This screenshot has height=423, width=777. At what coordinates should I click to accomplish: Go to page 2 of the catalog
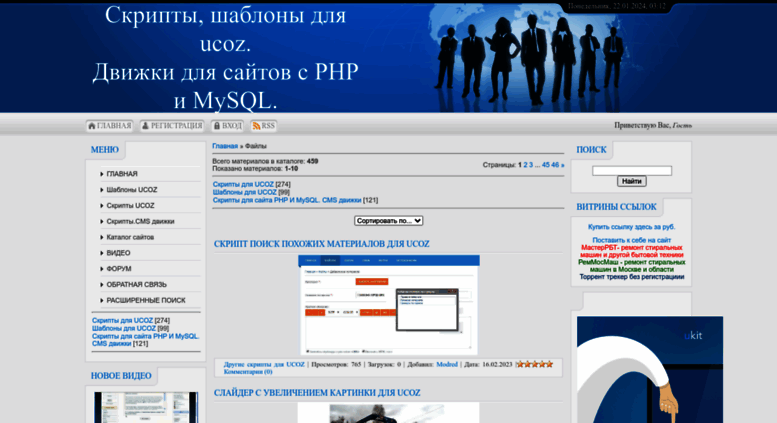click(525, 165)
